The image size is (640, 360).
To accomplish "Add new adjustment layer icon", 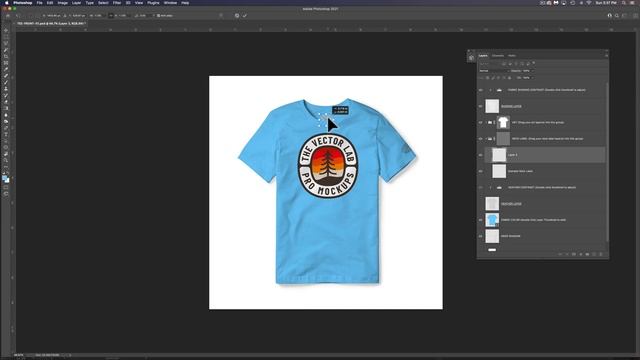I will click(580, 254).
